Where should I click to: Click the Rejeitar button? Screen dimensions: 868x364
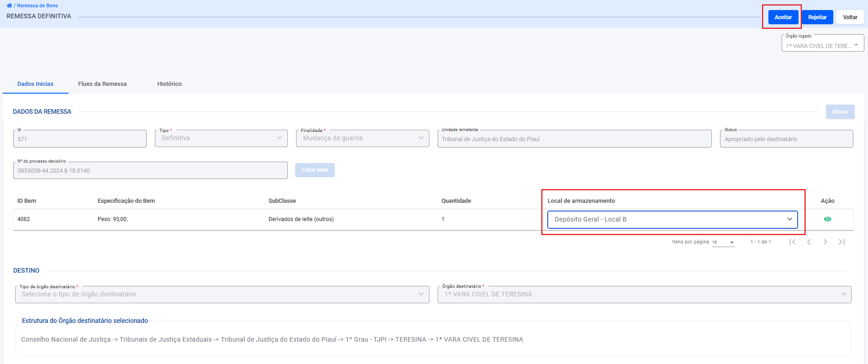pyautogui.click(x=817, y=17)
